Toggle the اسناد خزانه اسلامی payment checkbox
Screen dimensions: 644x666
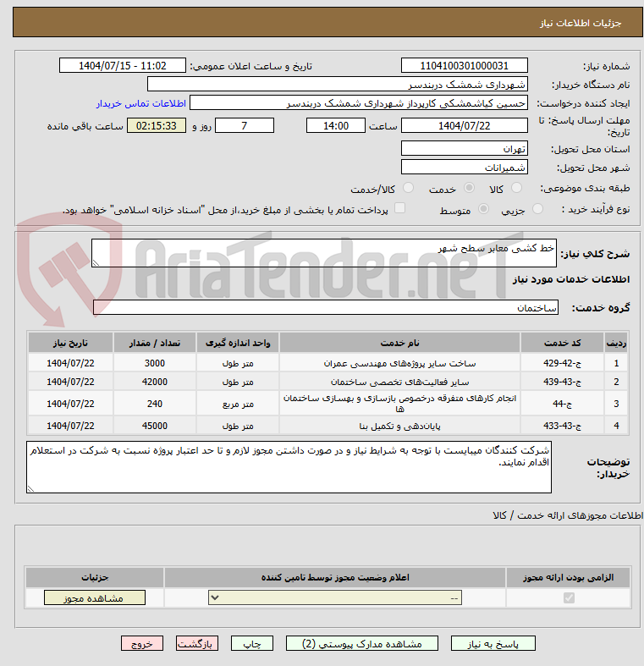coord(399,207)
